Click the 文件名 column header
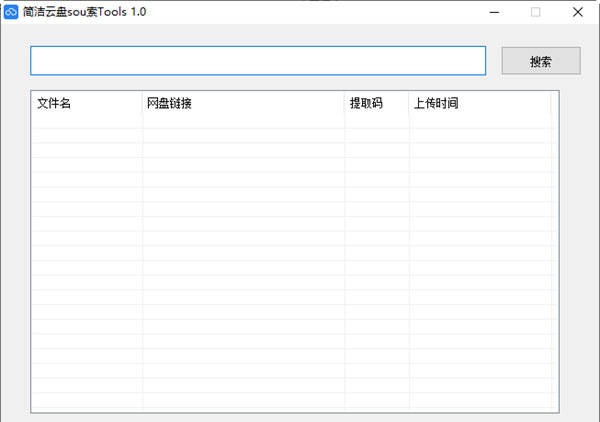Image resolution: width=600 pixels, height=422 pixels. pos(87,103)
